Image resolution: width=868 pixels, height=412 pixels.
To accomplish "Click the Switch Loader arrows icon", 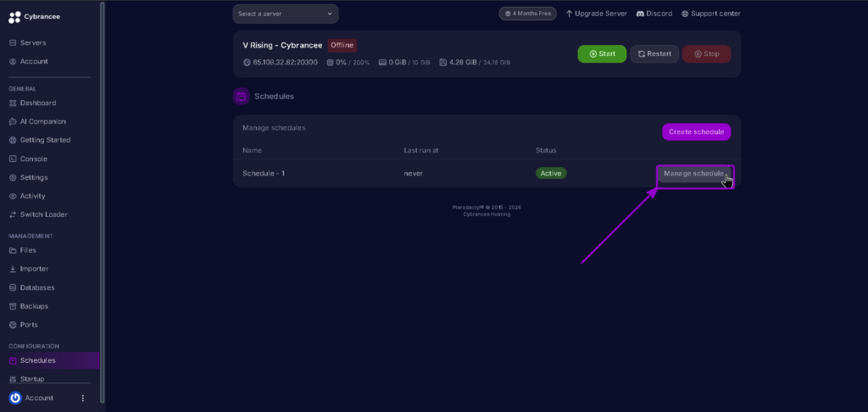I will pos(13,214).
